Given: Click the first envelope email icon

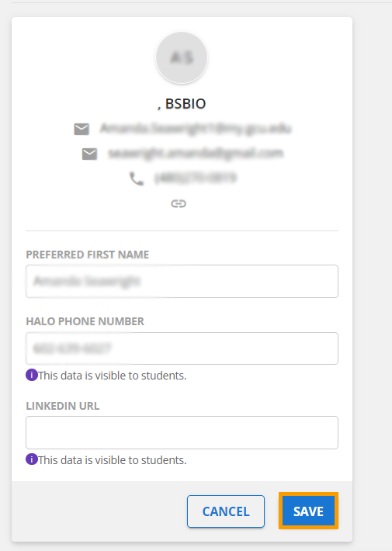Looking at the screenshot, I should click(82, 129).
